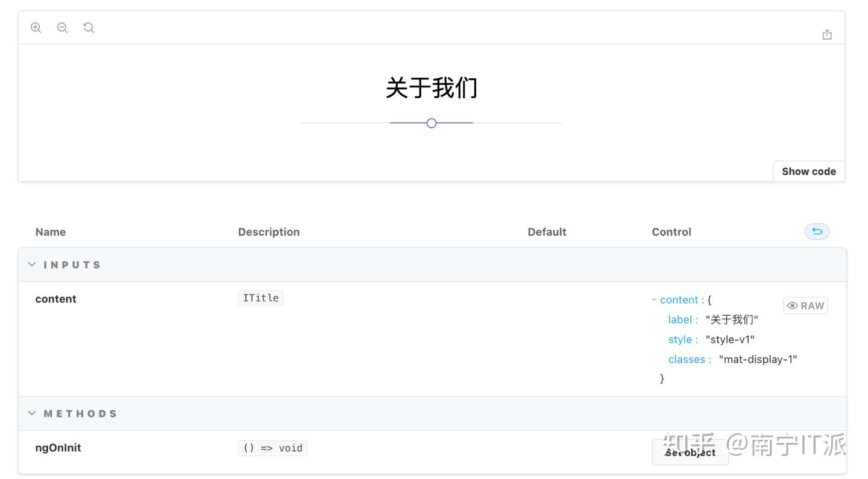Click the Show code button
The image size is (868, 479).
pyautogui.click(x=809, y=171)
